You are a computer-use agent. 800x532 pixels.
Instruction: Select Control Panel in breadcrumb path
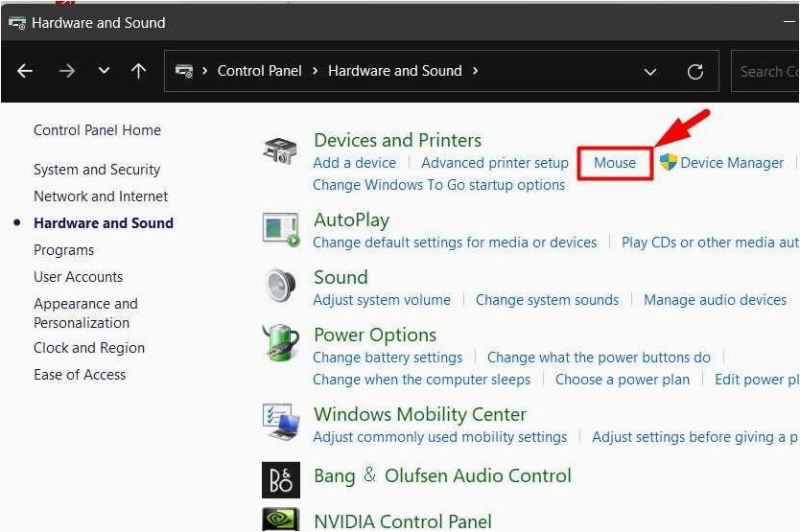[x=259, y=71]
